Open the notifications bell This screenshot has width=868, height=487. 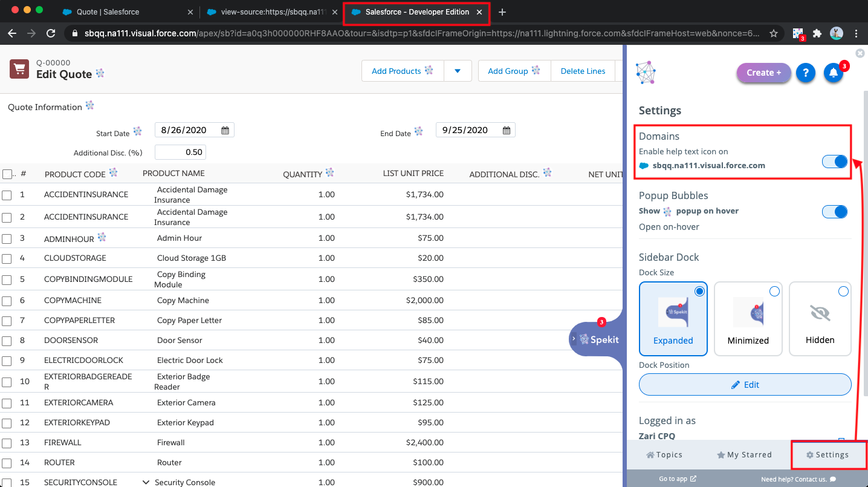tap(834, 73)
